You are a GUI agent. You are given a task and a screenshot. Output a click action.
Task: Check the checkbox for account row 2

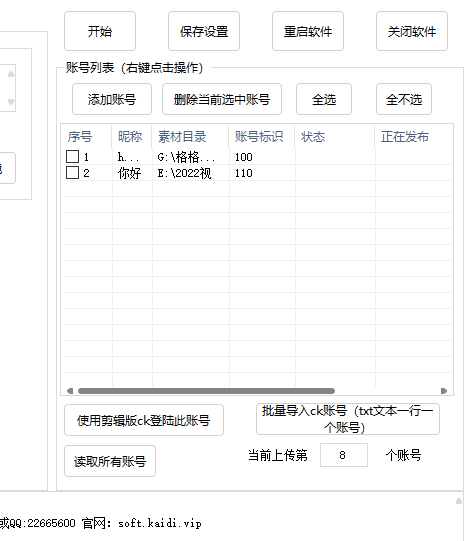72,173
